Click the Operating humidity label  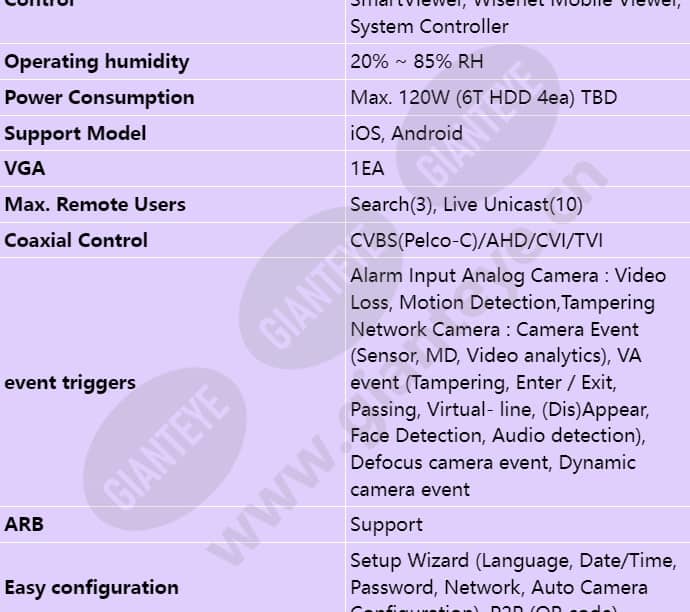97,62
